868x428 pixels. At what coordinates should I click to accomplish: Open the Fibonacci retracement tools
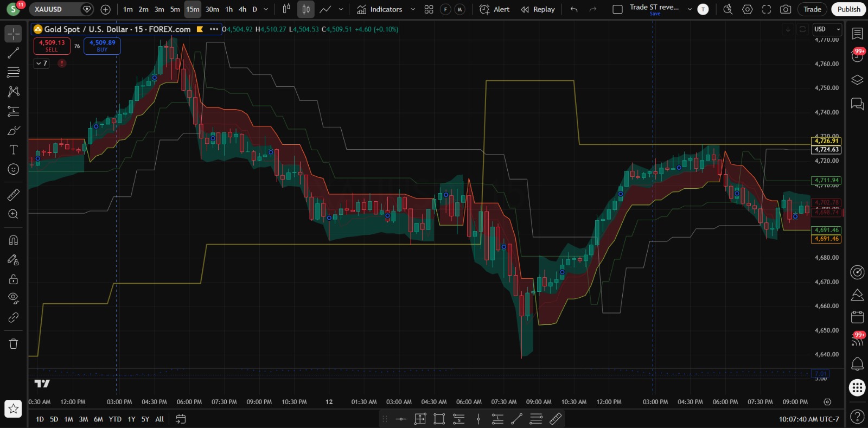tap(14, 72)
